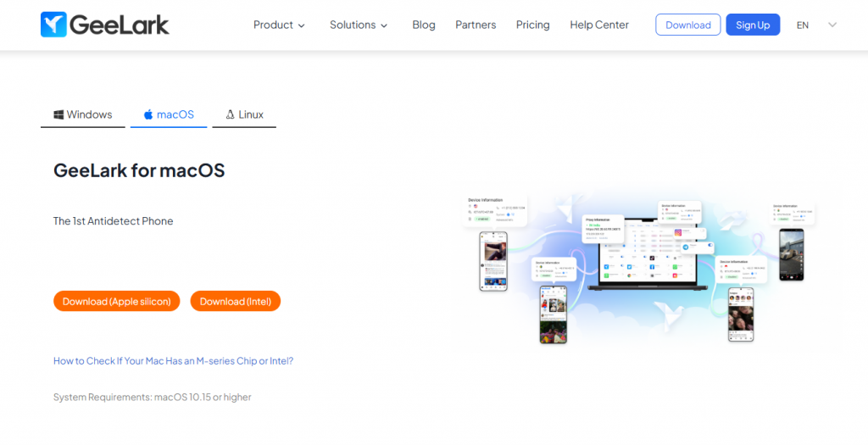Click the Linux penguin icon
Screen dimensions: 868x445
click(231, 114)
